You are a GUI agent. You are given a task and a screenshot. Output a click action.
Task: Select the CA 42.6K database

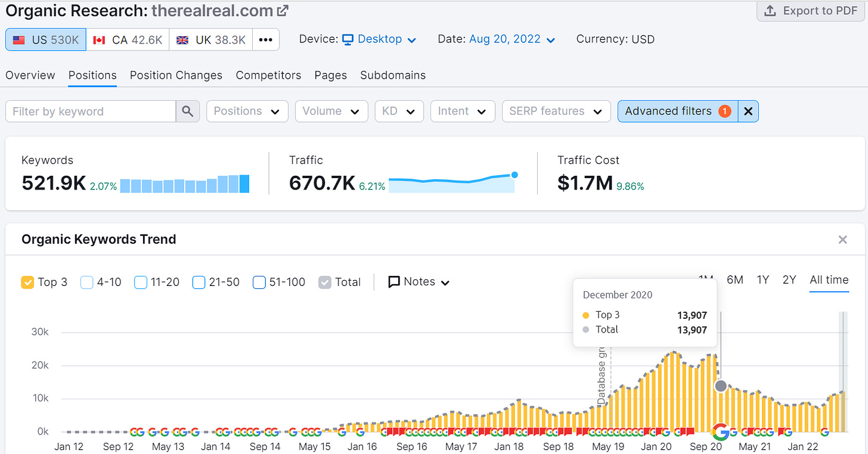click(128, 40)
